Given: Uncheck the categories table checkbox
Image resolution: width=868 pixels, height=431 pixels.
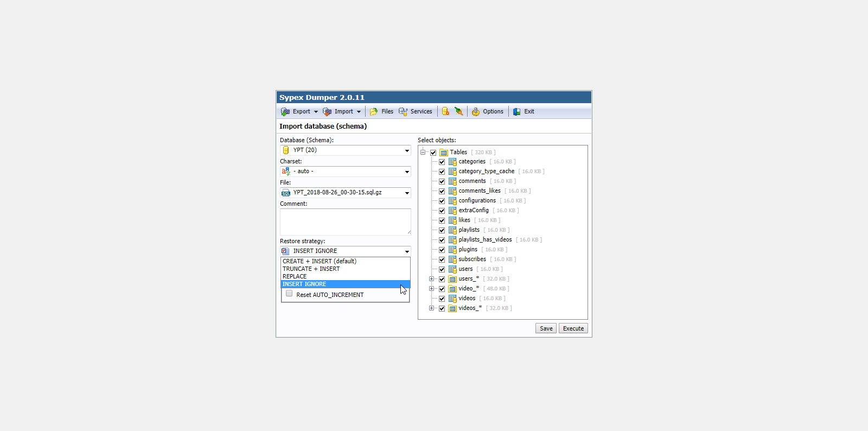Looking at the screenshot, I should [442, 162].
